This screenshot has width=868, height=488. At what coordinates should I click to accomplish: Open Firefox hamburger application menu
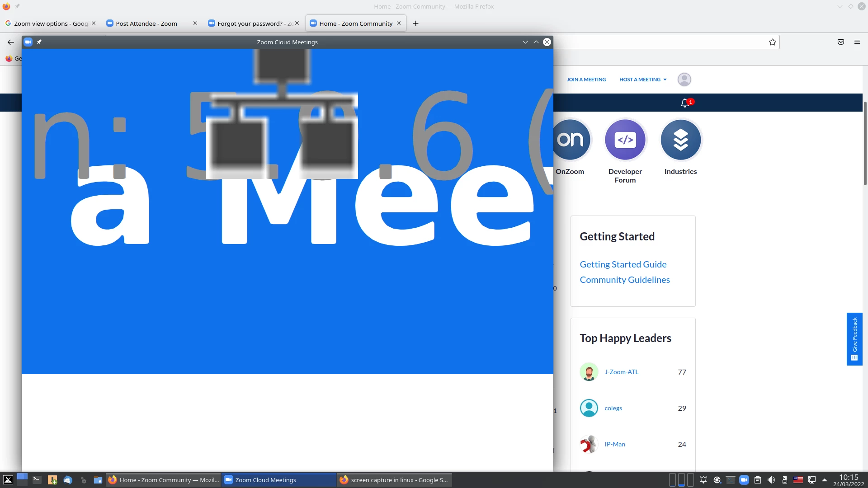[857, 42]
